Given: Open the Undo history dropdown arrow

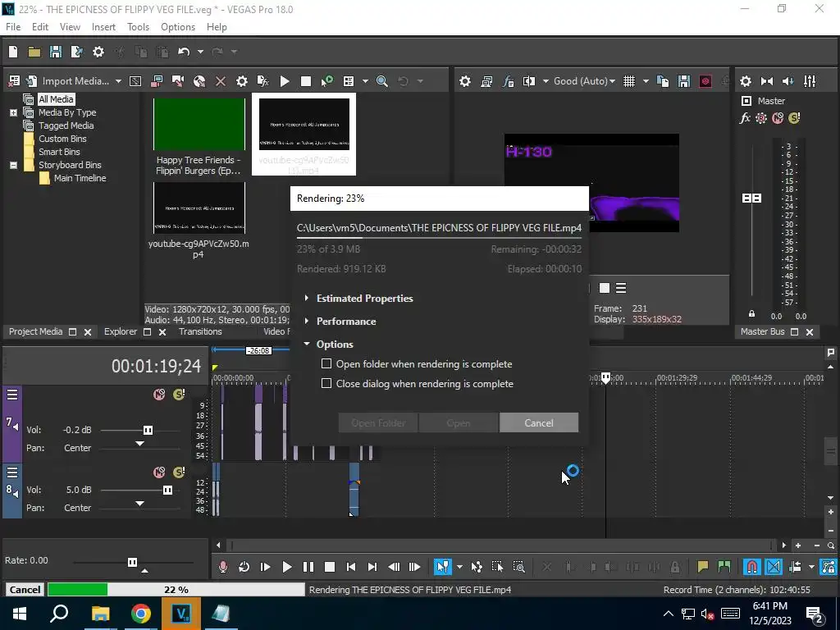Looking at the screenshot, I should coord(200,52).
